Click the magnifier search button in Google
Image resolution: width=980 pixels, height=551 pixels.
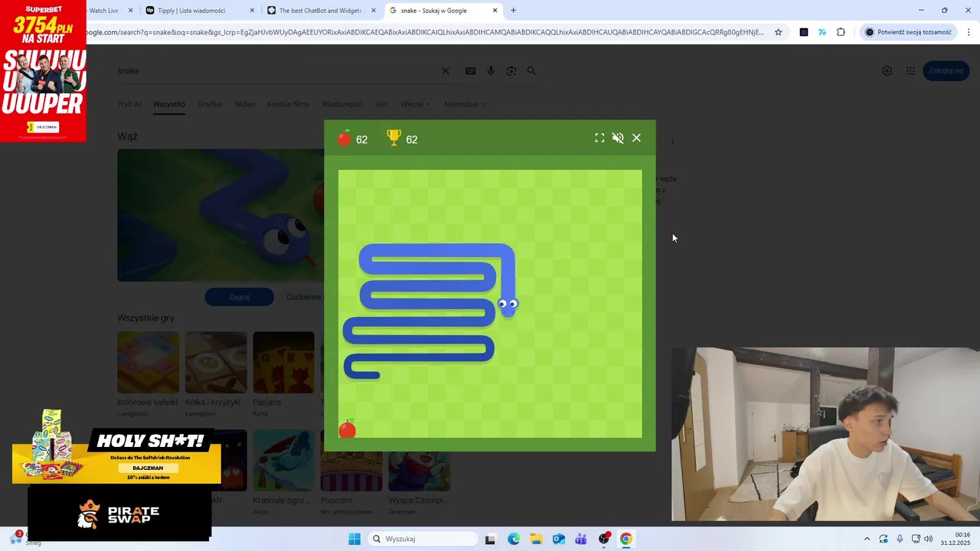click(x=531, y=70)
